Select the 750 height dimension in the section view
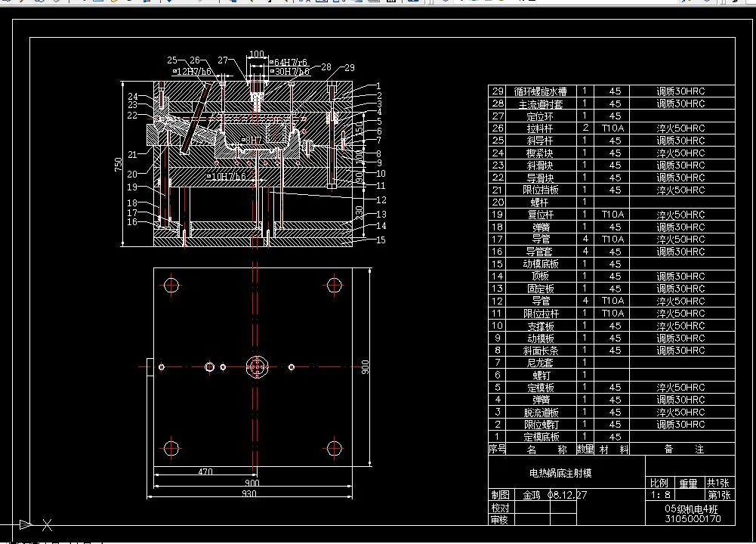Viewport: 756px width, 544px height. [118, 165]
